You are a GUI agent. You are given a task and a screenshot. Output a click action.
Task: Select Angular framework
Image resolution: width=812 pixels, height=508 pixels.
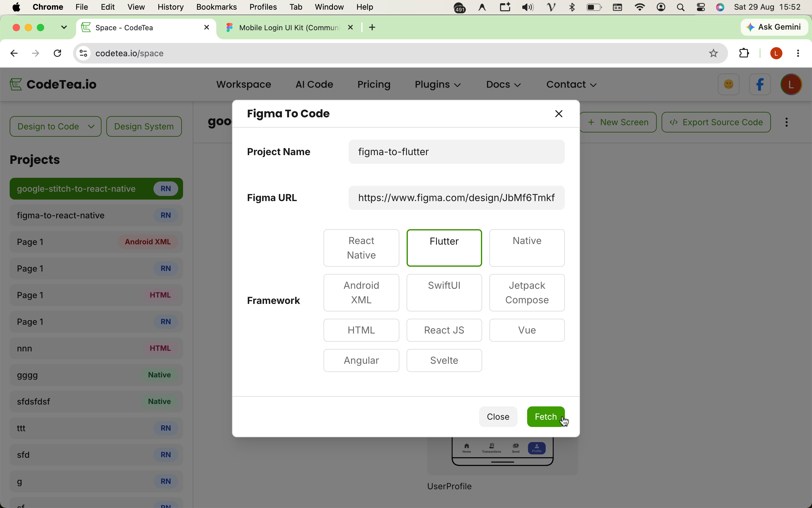point(361,360)
